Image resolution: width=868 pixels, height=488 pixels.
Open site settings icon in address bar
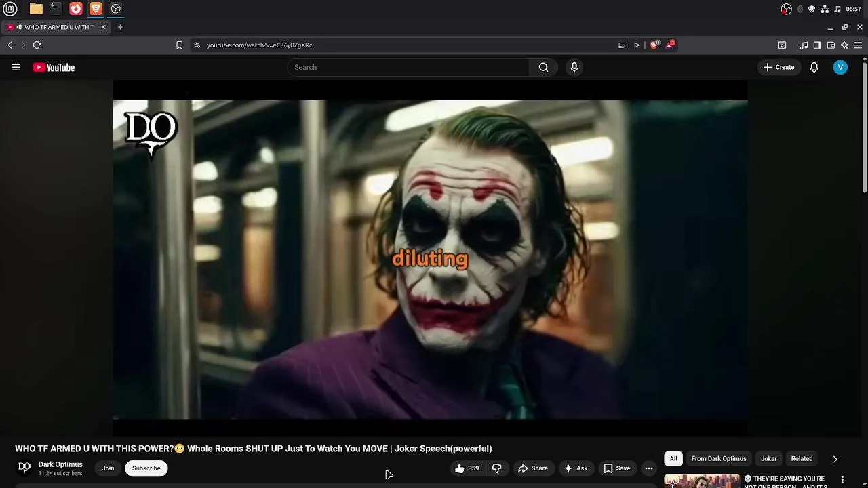click(197, 45)
